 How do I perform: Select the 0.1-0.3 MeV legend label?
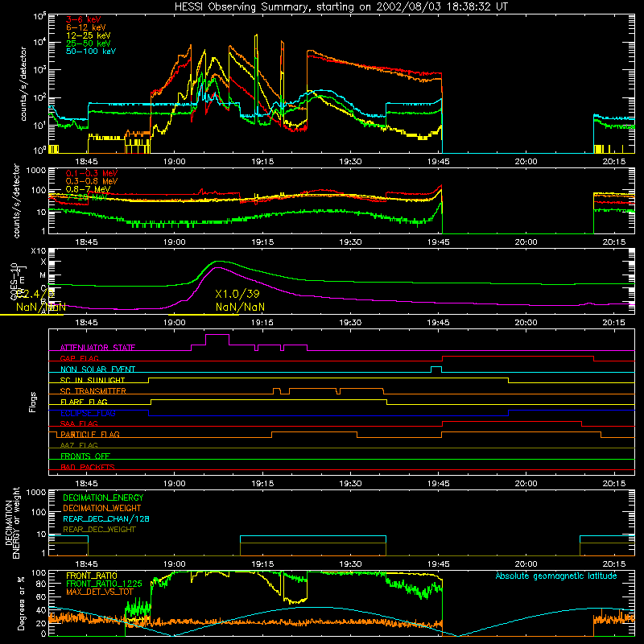(92, 173)
